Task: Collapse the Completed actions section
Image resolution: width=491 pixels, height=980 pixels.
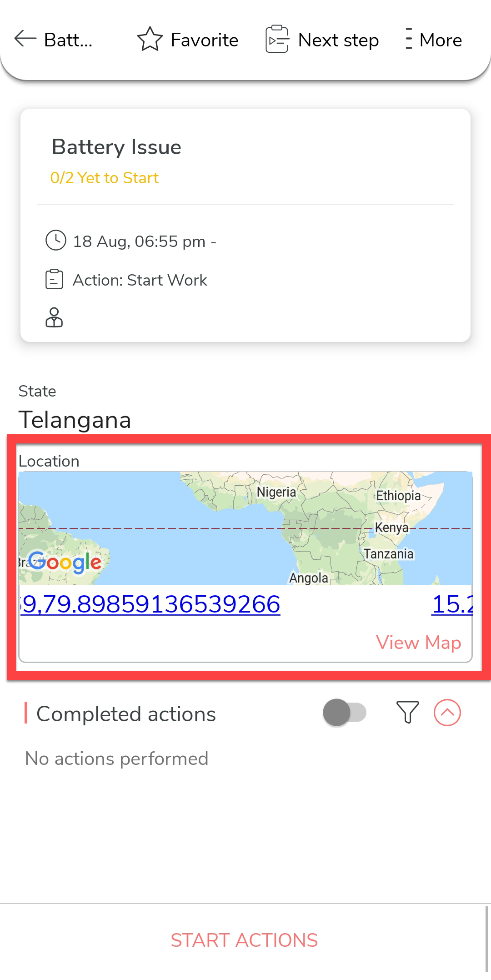Action: coord(447,713)
